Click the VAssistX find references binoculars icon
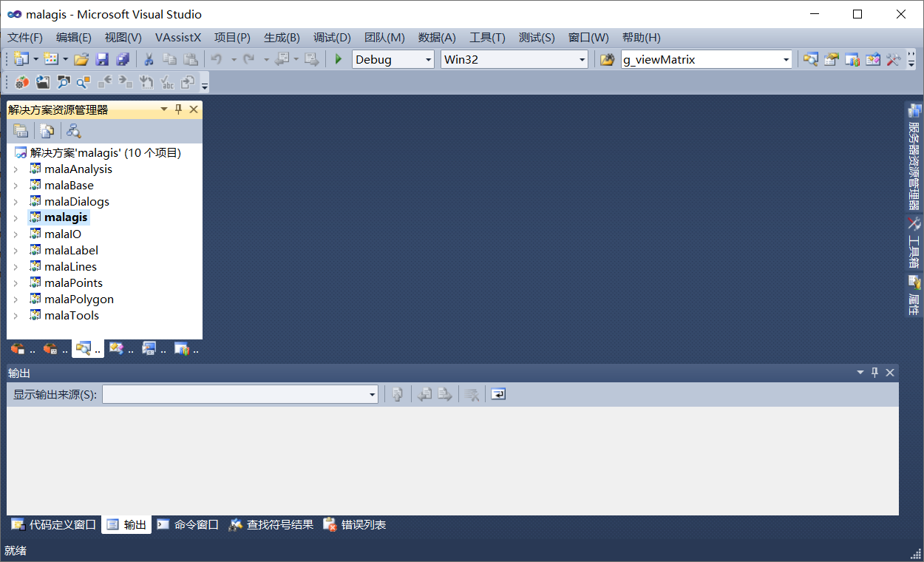 [64, 82]
